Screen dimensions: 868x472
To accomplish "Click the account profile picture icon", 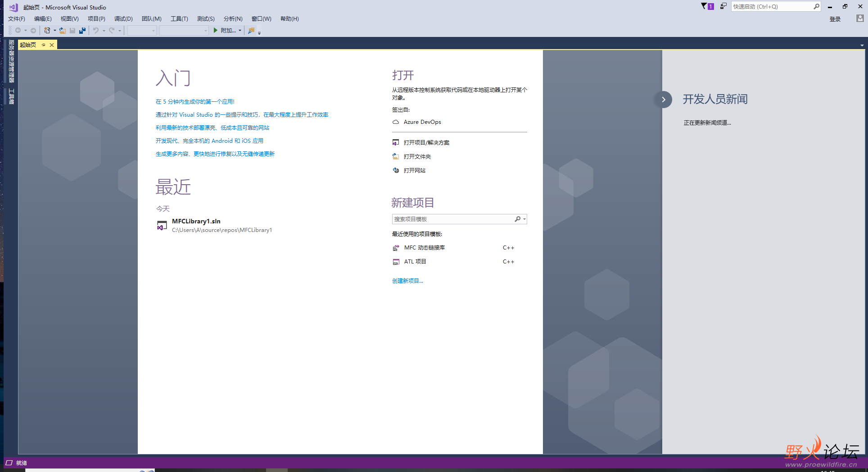I will tap(860, 18).
